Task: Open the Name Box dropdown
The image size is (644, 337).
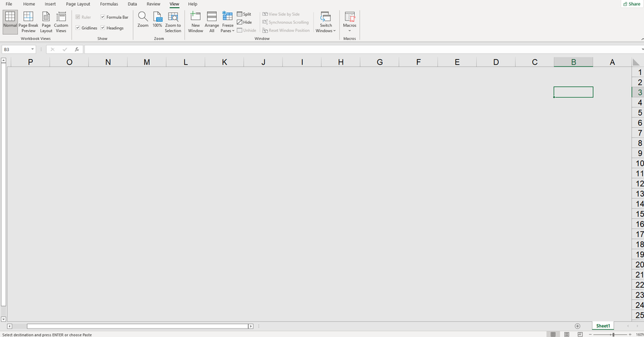Action: [32, 49]
